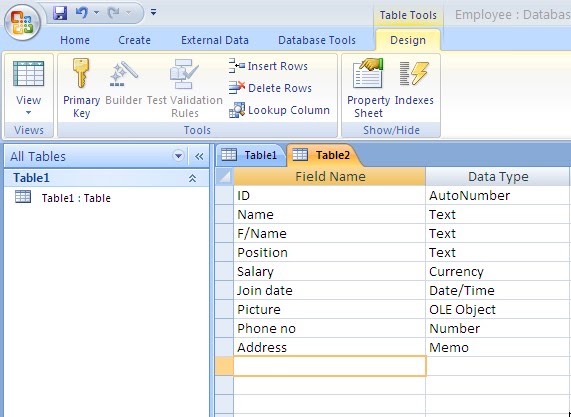
Task: Expand the View dropdown arrow
Action: [x=28, y=113]
